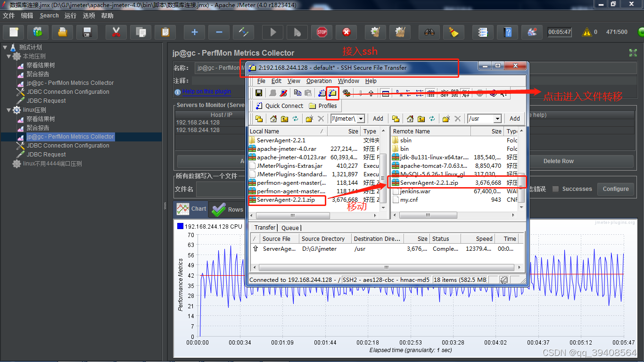Collapse all nodes with the minus icon

pyautogui.click(x=219, y=32)
